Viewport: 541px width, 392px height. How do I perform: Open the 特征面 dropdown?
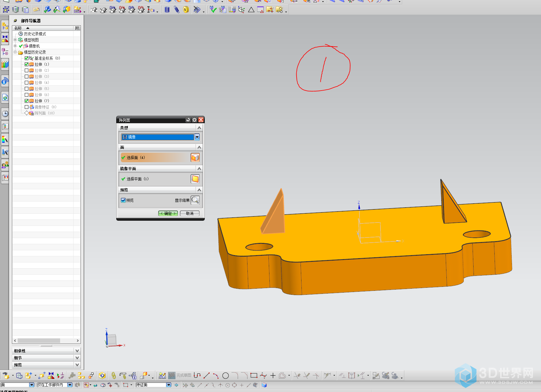169,385
